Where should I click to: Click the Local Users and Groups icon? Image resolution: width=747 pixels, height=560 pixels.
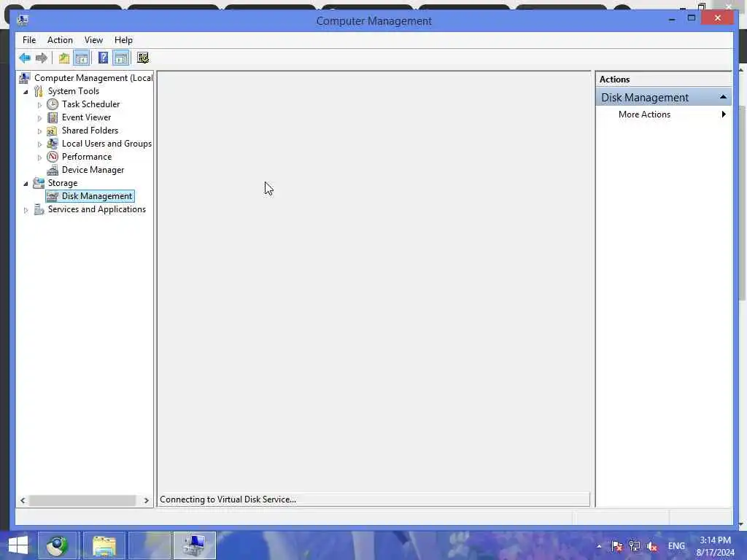pyautogui.click(x=53, y=144)
